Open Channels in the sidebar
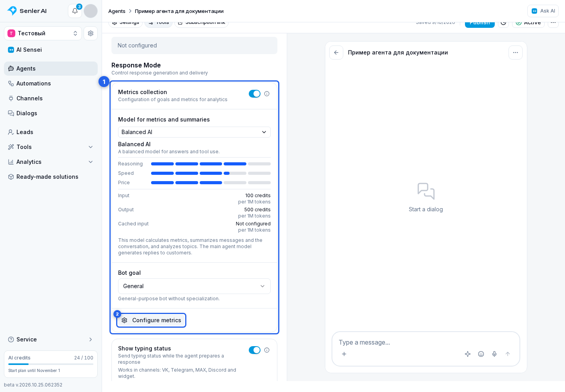The height and width of the screenshot is (392, 565). (51, 98)
